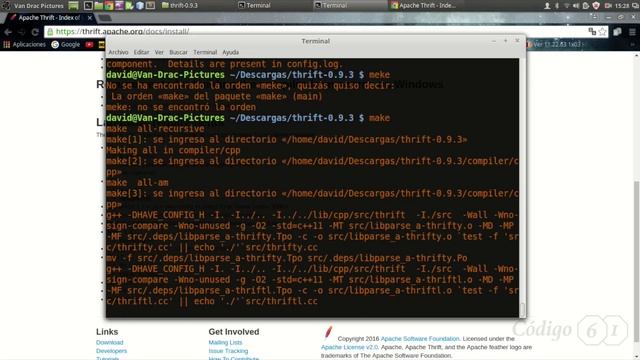This screenshot has width=640, height=360.
Task: Open the Archivo menu in Terminal
Action: (118, 52)
